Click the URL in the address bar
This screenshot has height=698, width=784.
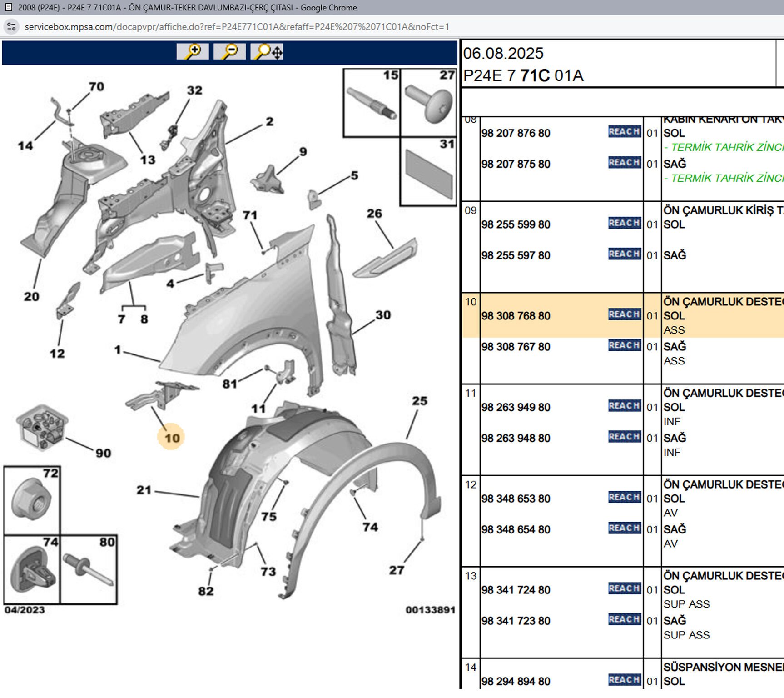pyautogui.click(x=237, y=27)
